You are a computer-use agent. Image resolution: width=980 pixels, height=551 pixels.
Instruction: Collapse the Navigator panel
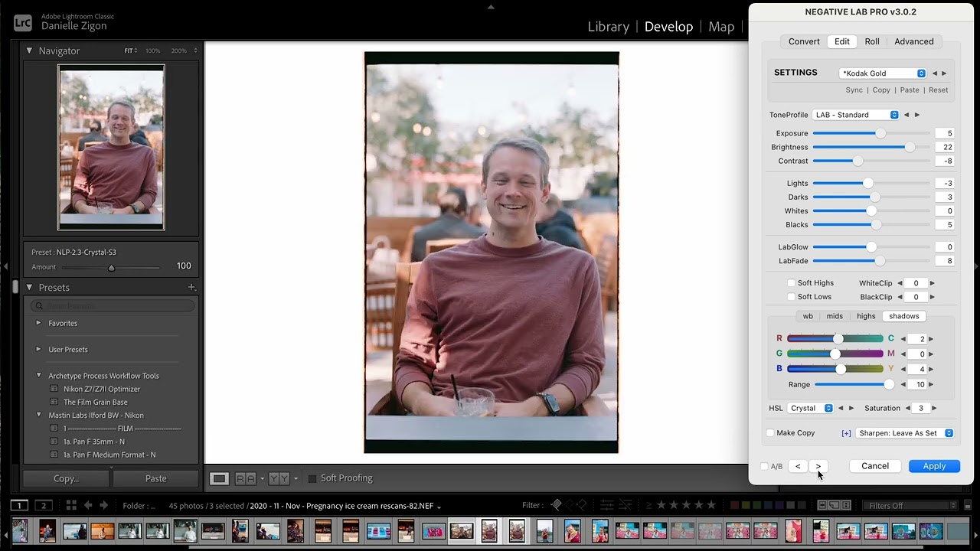29,51
